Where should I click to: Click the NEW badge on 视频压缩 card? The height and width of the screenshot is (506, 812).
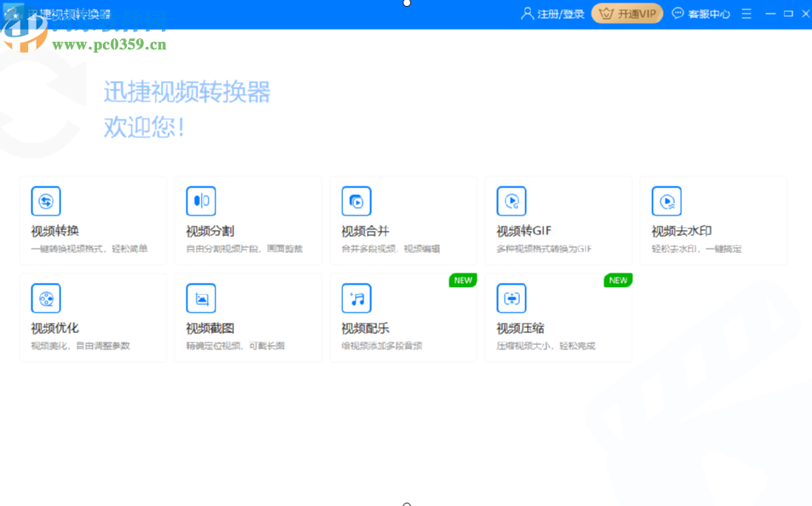pos(618,280)
